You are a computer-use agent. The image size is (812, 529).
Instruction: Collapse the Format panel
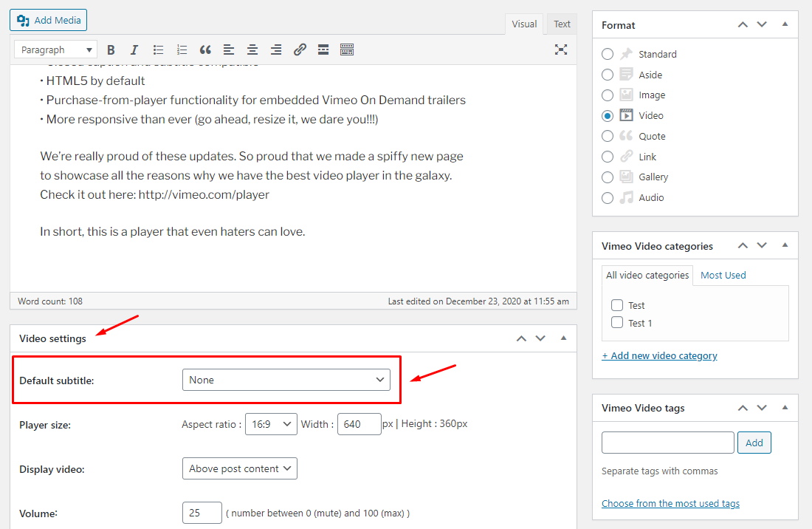(x=785, y=24)
